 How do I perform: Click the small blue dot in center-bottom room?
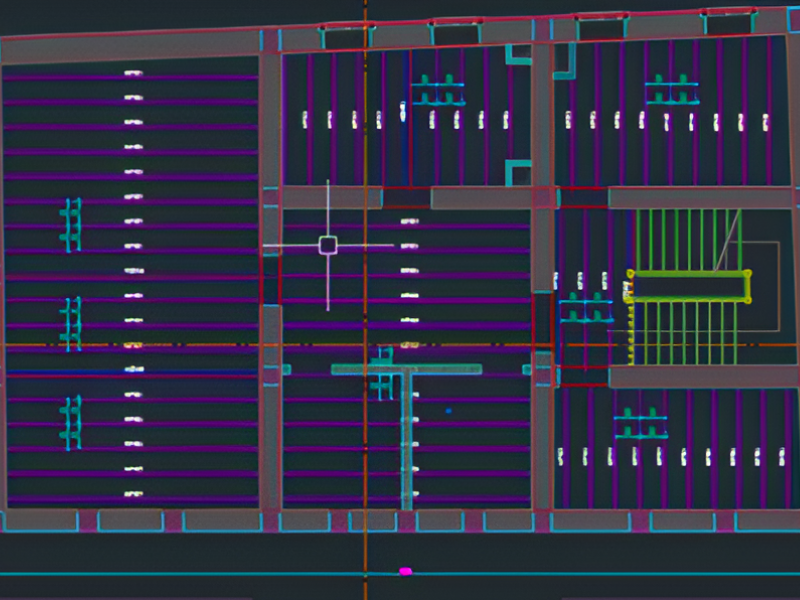[448, 410]
